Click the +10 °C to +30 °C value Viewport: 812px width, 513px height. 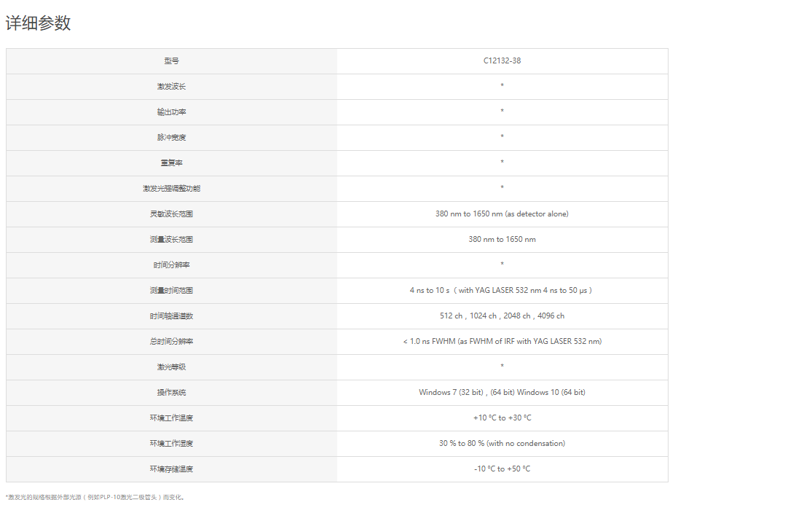point(502,418)
